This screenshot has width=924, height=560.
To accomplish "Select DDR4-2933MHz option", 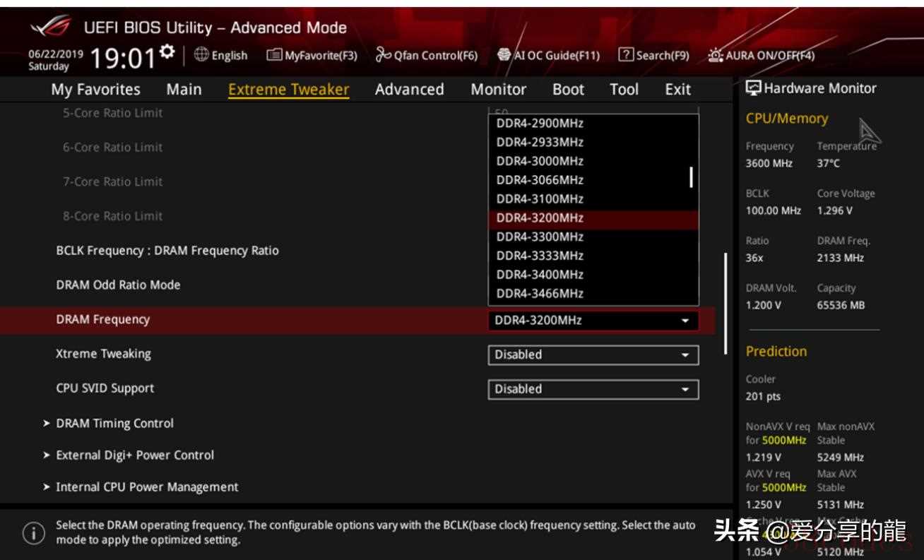I will [593, 142].
